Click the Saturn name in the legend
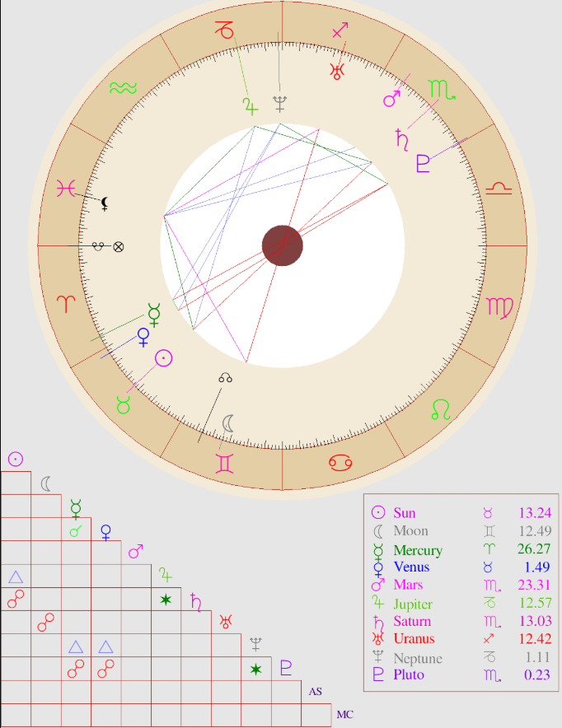This screenshot has height=728, width=562. [x=412, y=621]
